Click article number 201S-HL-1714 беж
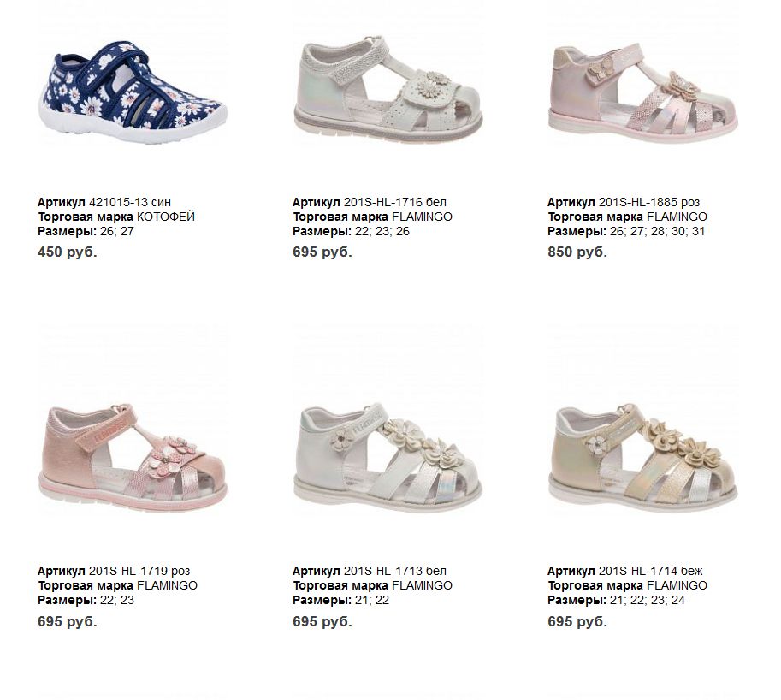The width and height of the screenshot is (781, 700). [650, 571]
